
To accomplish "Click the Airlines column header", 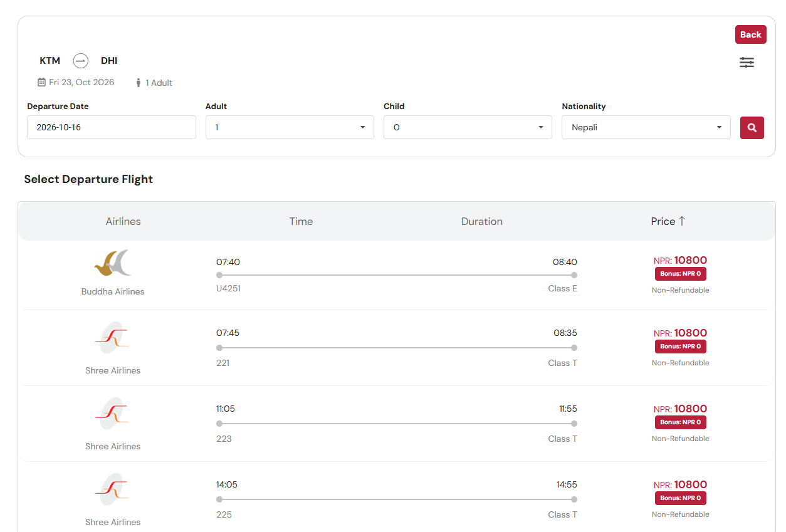I will 123,221.
